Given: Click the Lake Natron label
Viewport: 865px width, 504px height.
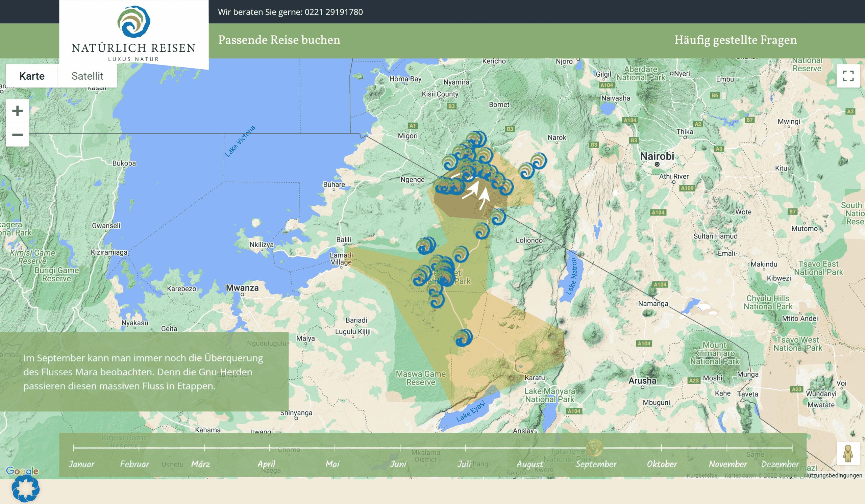Looking at the screenshot, I should coord(571,276).
